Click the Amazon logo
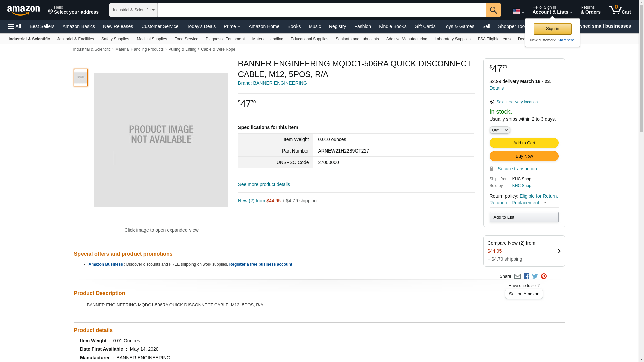 (23, 10)
